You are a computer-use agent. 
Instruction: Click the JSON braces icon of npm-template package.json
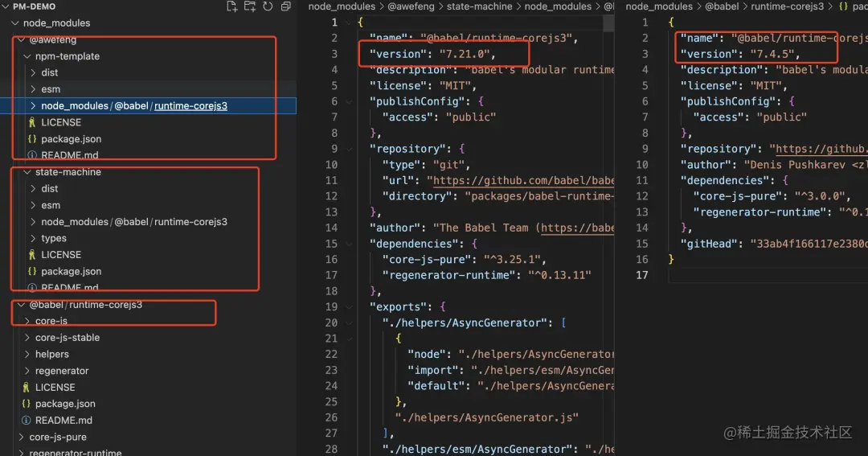(x=32, y=139)
